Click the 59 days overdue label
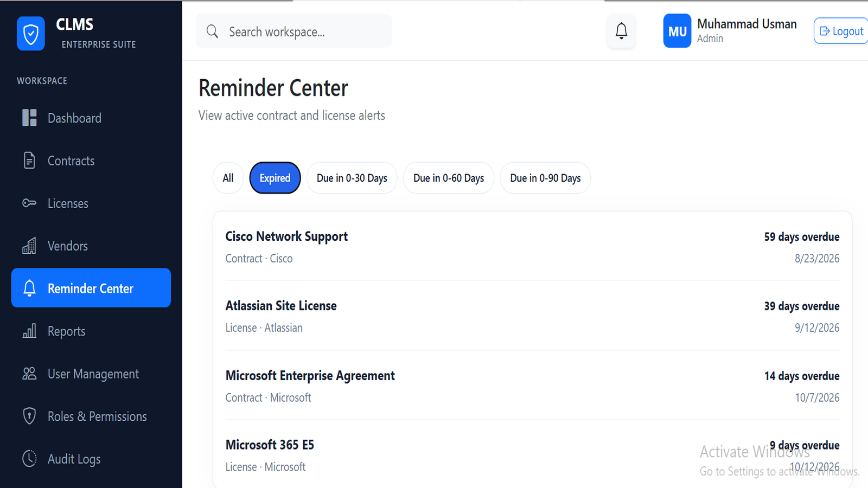This screenshot has height=488, width=868. tap(802, 237)
